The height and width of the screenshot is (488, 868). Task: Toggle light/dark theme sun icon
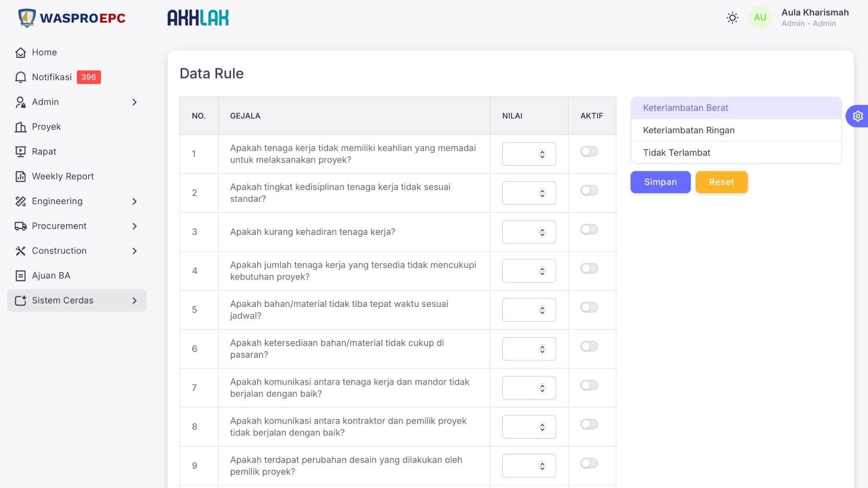click(x=732, y=18)
